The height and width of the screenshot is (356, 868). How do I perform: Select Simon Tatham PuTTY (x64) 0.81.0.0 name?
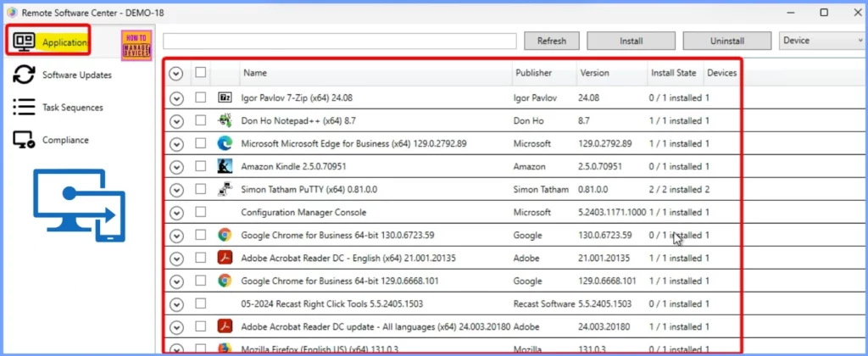309,189
